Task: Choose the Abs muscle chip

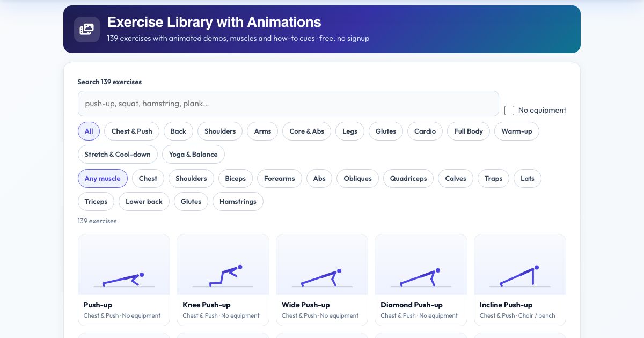Action: [319, 178]
